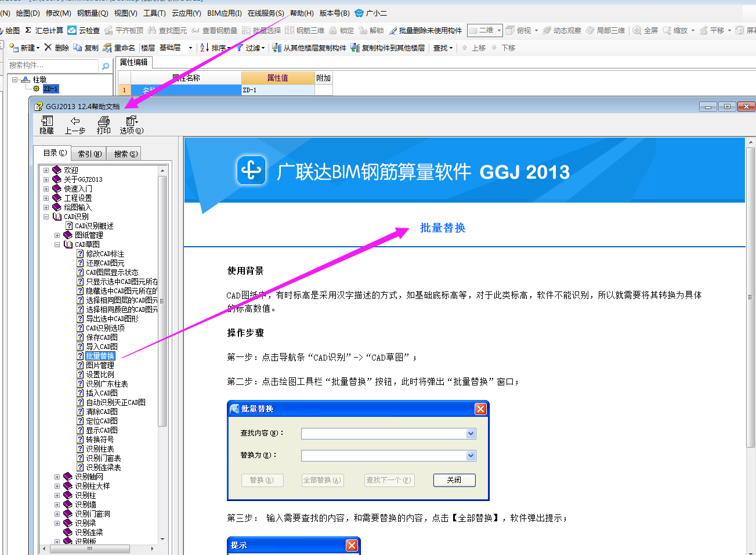Open the 帮助(H) menu
The height and width of the screenshot is (555, 756).
302,13
